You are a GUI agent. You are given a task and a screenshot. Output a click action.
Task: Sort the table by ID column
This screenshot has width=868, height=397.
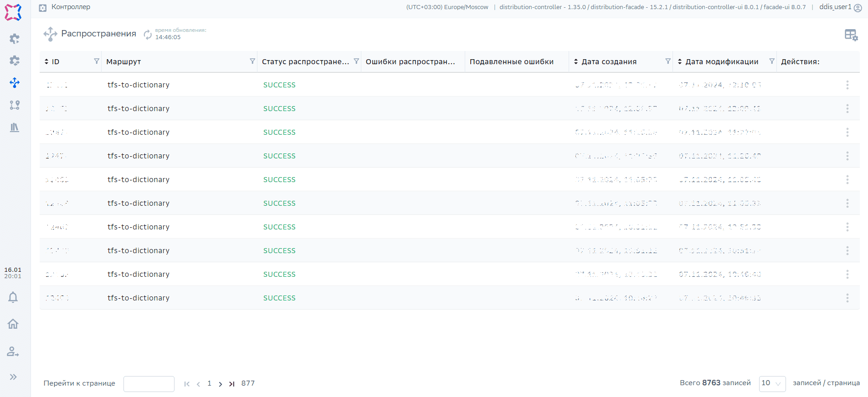(x=46, y=61)
